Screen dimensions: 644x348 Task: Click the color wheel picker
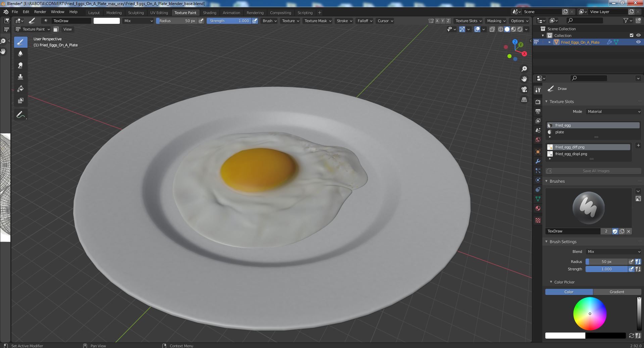click(590, 314)
